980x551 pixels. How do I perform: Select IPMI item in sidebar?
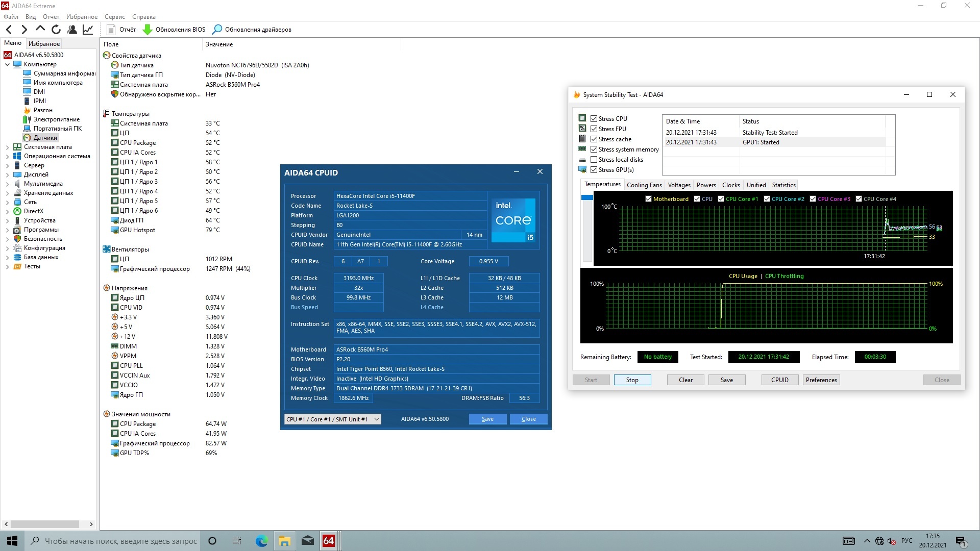35,101
